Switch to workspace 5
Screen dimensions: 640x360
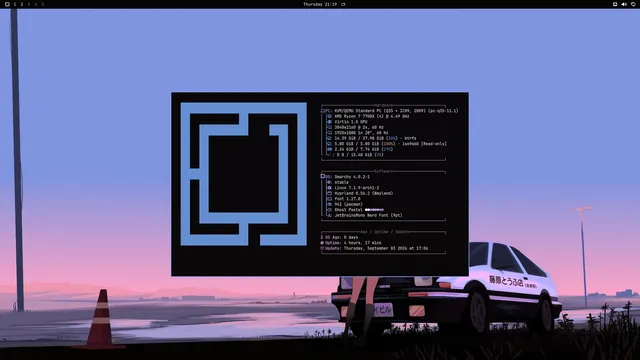(42, 4)
